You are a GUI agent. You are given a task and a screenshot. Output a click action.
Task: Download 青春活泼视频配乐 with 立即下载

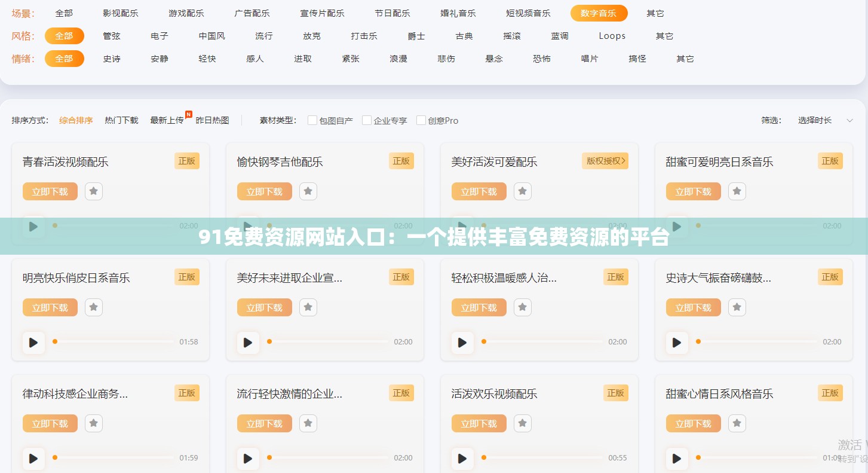[x=50, y=191]
